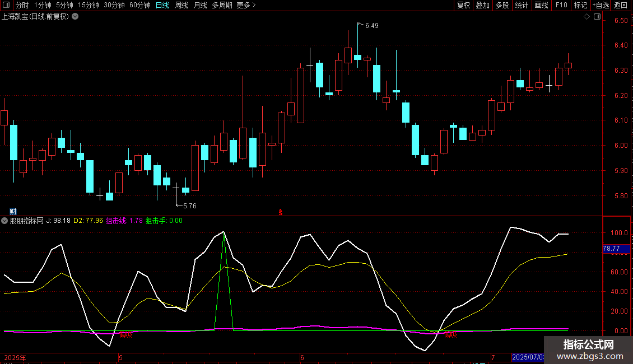Viewport: 633px width, 364px height.
Task: Click the month 6 axis marker
Action: pos(302,357)
